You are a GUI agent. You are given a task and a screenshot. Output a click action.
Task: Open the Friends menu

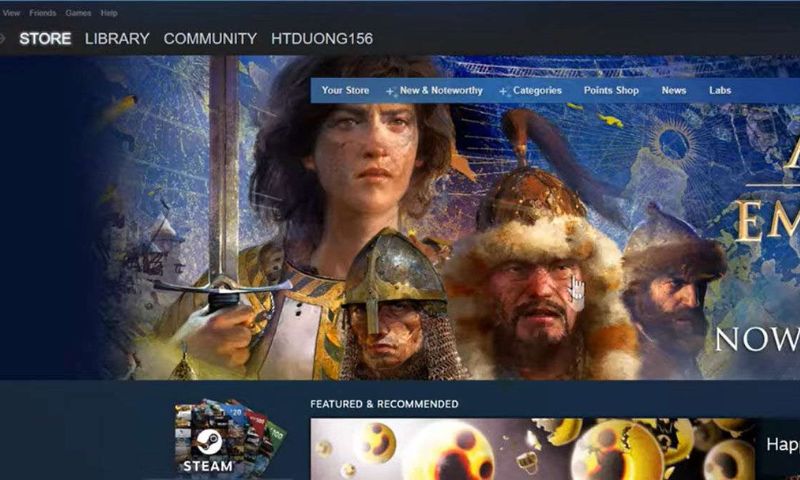click(42, 13)
